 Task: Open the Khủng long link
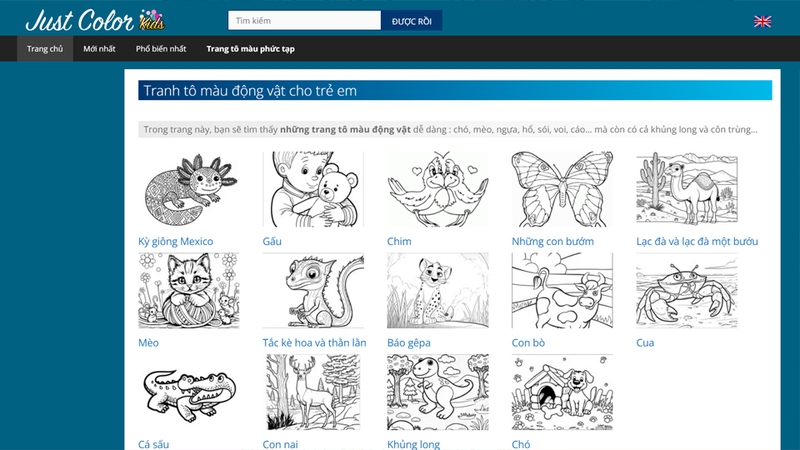413,444
